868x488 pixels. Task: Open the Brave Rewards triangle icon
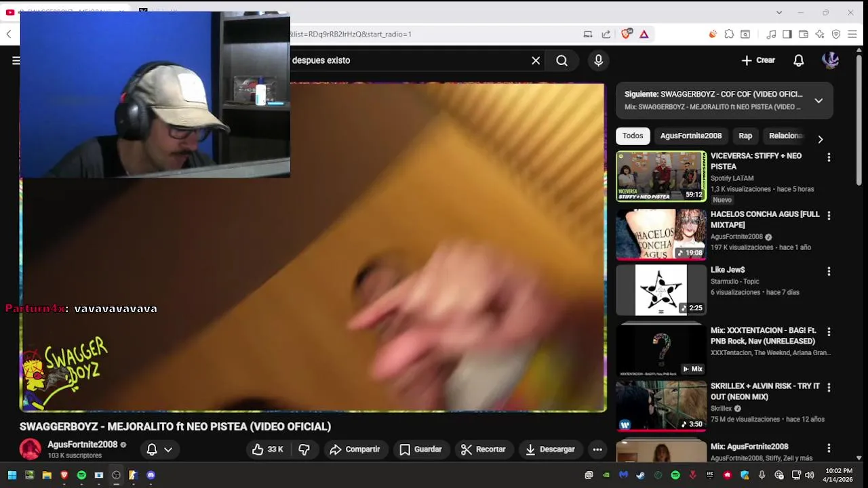point(644,34)
